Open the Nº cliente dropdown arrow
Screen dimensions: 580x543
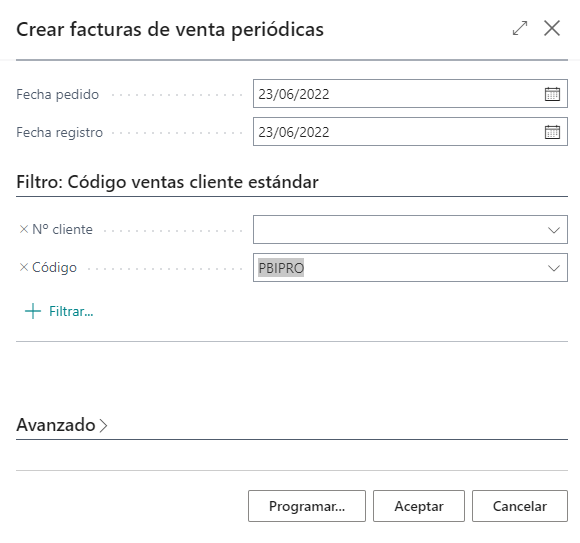553,230
